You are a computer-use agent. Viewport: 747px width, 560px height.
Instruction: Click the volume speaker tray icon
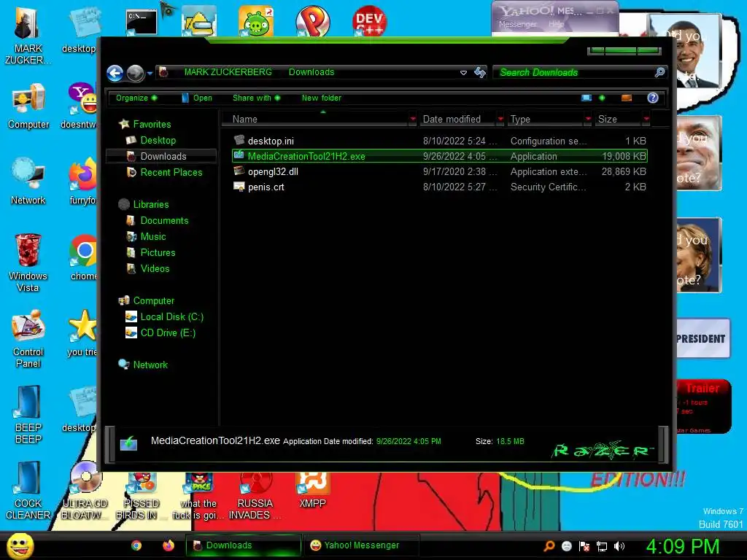(619, 546)
